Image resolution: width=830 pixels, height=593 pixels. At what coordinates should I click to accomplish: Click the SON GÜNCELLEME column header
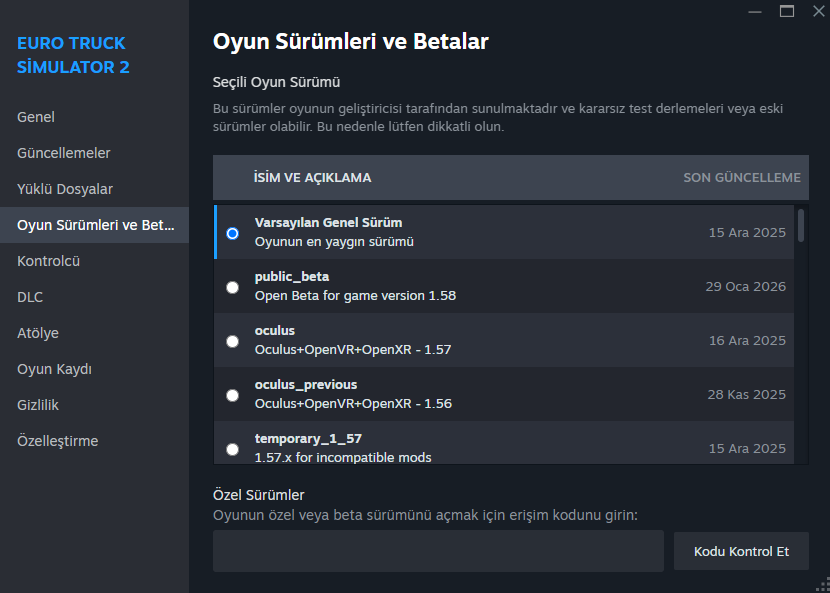point(742,178)
